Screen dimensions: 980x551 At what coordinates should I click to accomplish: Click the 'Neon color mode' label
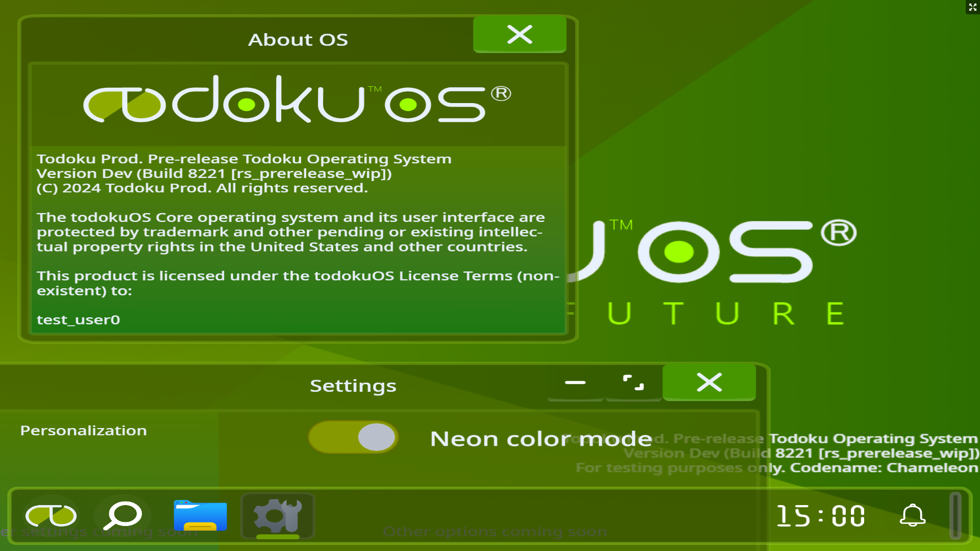click(541, 439)
